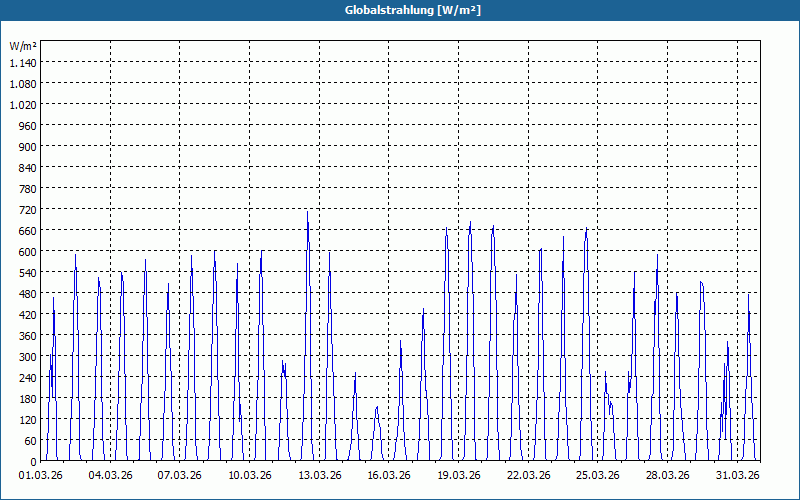Click the 540 Y-axis label
Screen dimensions: 800x500
pyautogui.click(x=28, y=272)
